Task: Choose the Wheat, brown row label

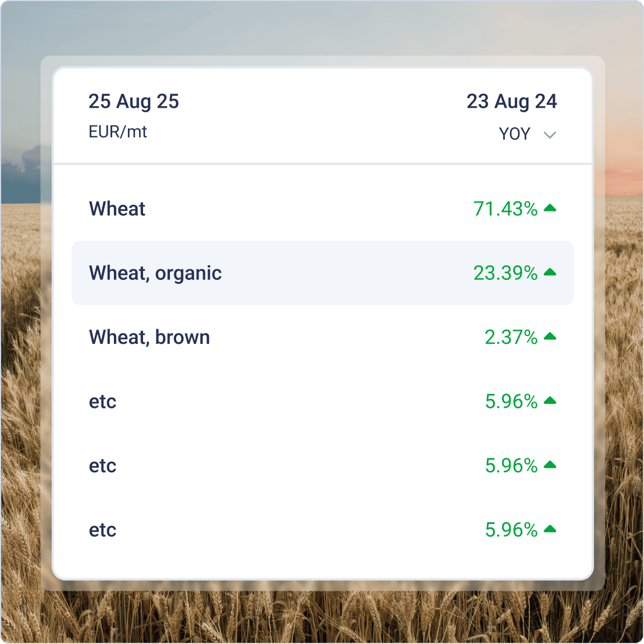Action: (149, 337)
